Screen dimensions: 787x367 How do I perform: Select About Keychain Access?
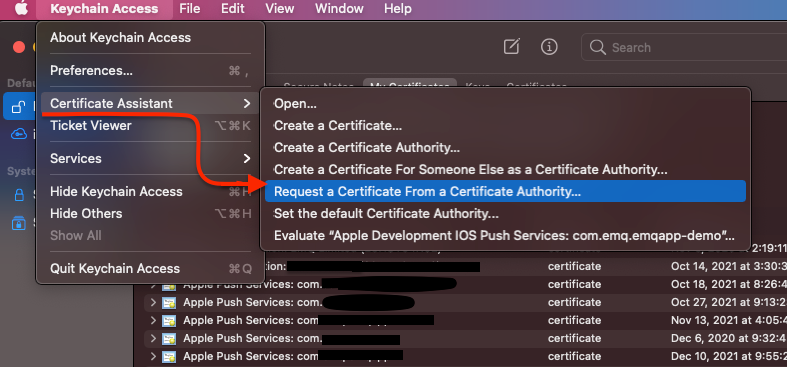pos(150,38)
